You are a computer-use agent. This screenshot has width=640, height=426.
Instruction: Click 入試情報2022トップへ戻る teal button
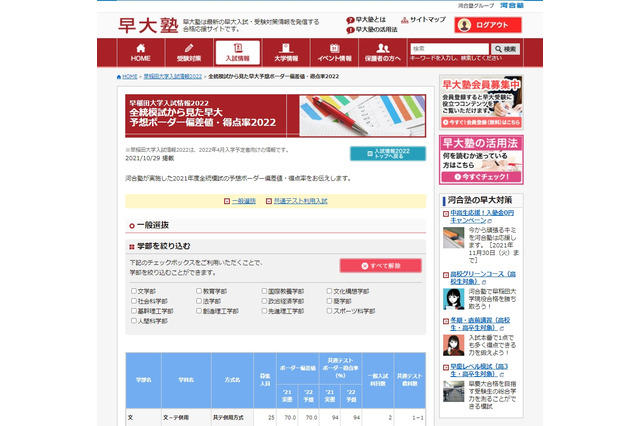388,153
